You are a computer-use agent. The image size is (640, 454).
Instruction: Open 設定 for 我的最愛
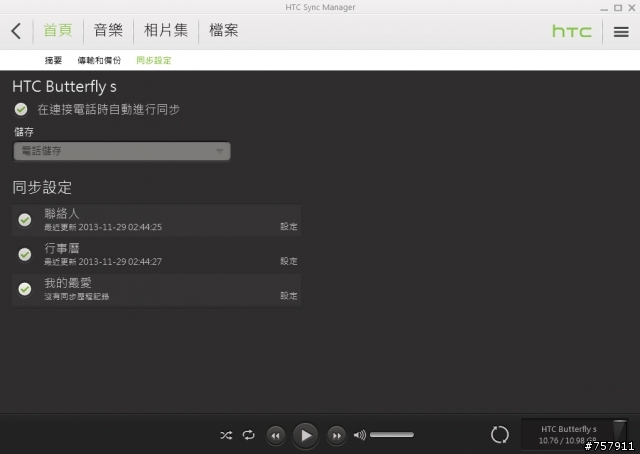(289, 296)
